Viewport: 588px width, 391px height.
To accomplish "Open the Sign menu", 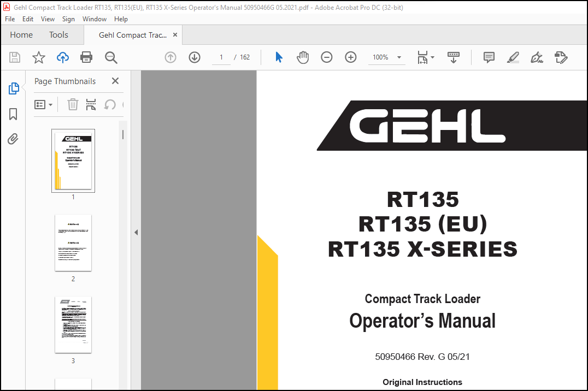I will click(x=68, y=19).
